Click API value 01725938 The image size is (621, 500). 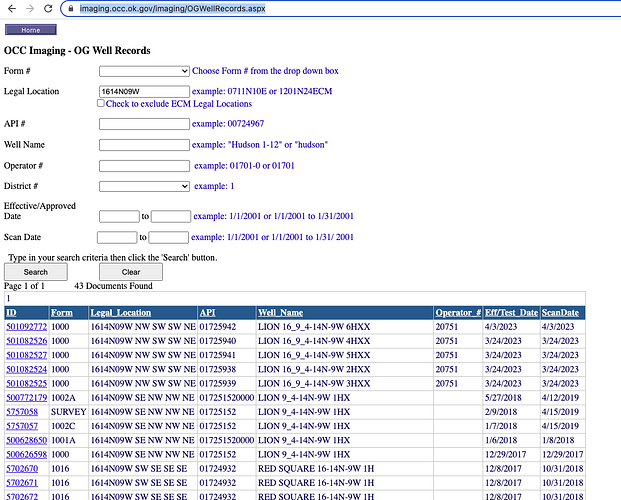(x=217, y=370)
